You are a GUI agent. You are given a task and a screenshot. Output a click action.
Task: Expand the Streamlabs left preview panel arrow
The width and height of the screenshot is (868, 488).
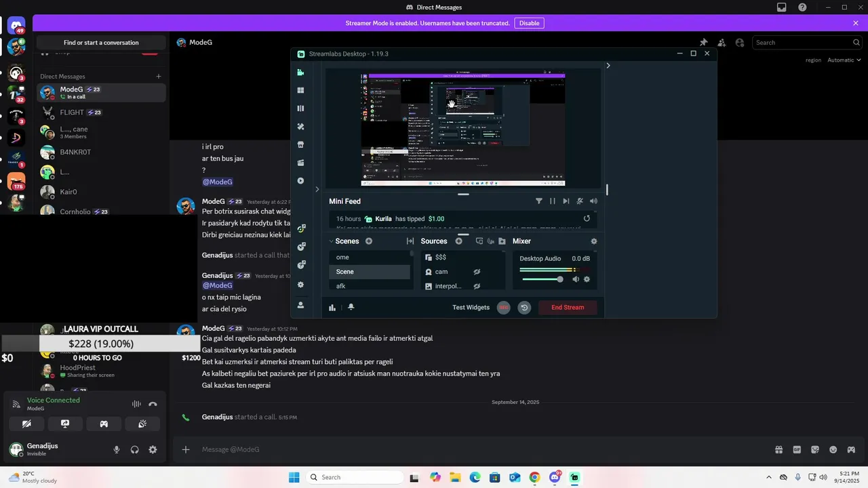pyautogui.click(x=317, y=189)
